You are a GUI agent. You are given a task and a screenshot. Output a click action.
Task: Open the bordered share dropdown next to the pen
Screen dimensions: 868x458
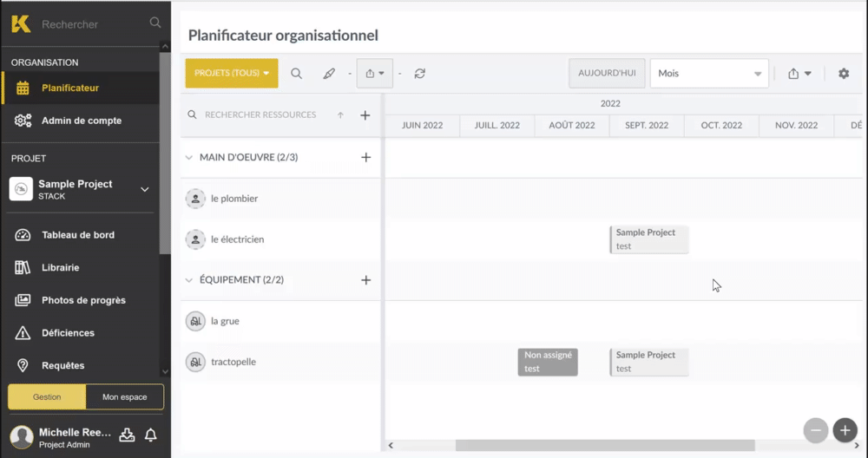point(375,73)
